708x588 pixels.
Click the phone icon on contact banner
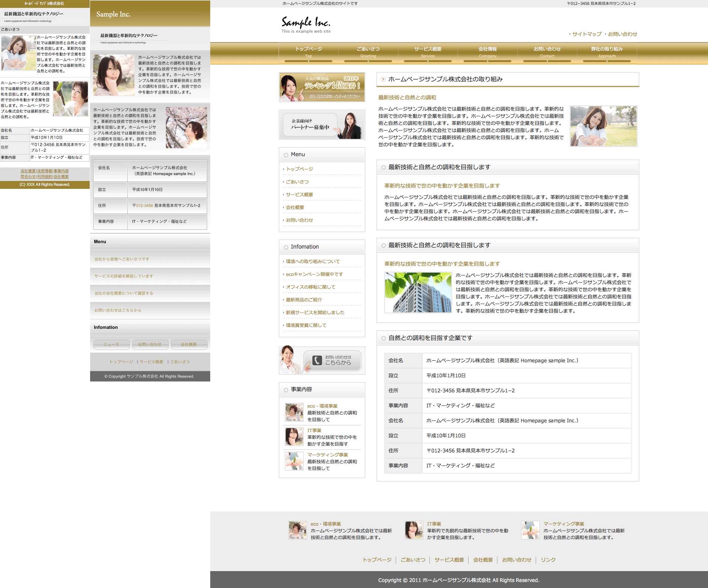317,360
